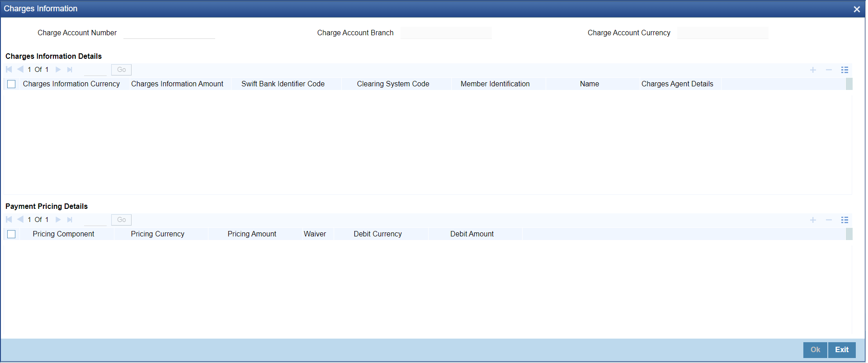The width and height of the screenshot is (868, 363).
Task: Click Go button in Payment Pricing Details
Action: point(121,220)
